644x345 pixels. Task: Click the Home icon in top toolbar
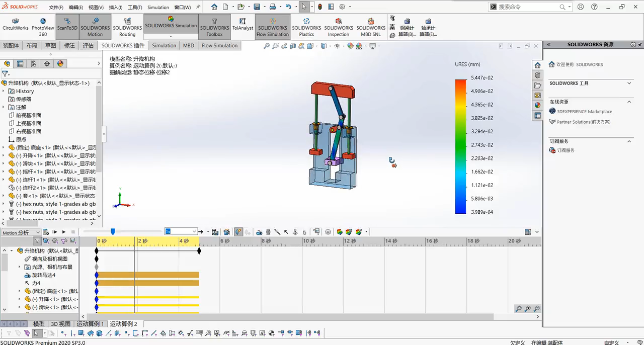tap(214, 7)
